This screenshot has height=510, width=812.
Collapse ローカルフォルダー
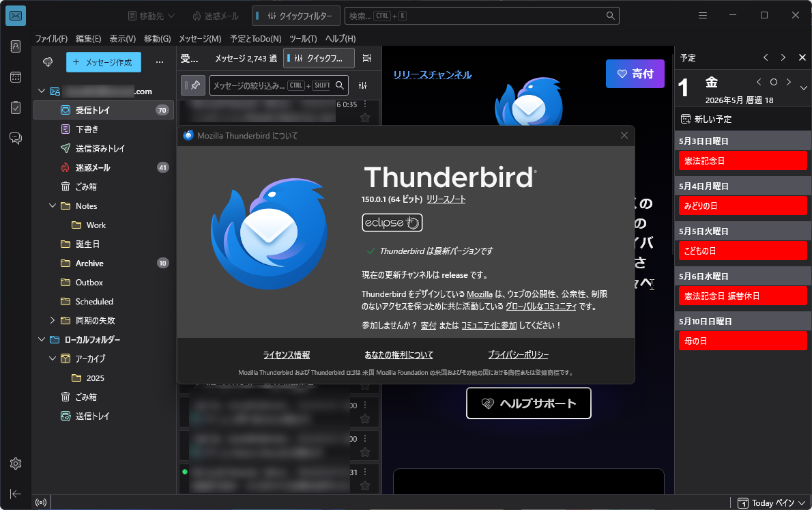pyautogui.click(x=42, y=339)
